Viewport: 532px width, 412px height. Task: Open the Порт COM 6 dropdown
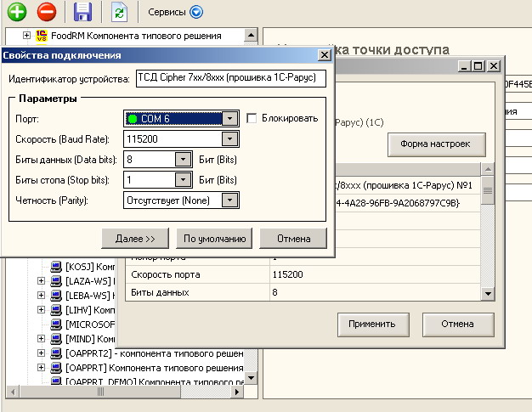point(229,119)
